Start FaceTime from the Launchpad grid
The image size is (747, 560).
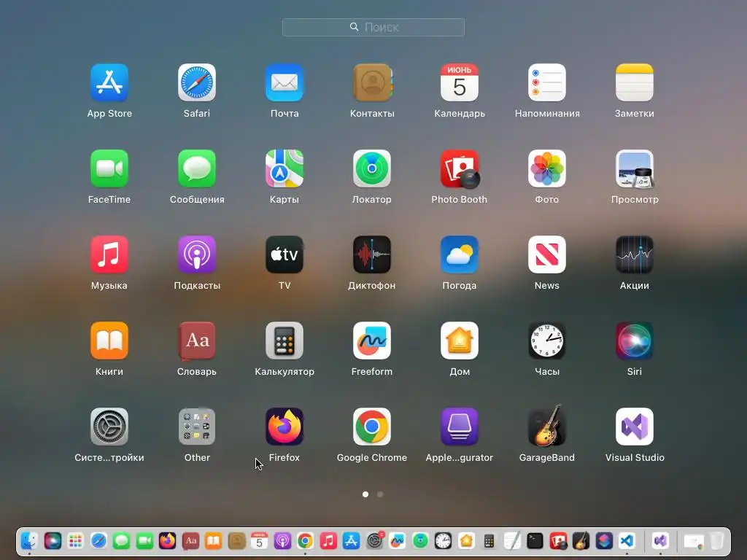109,169
